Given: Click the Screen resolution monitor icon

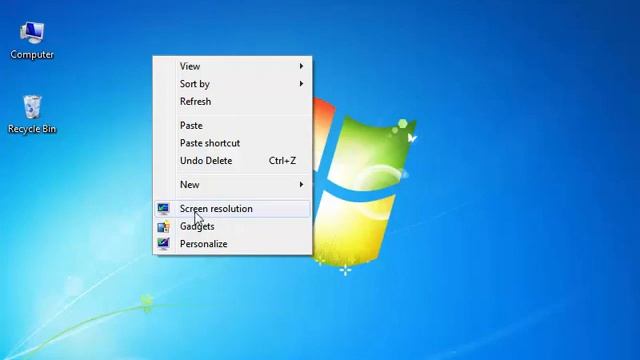Looking at the screenshot, I should (163, 209).
